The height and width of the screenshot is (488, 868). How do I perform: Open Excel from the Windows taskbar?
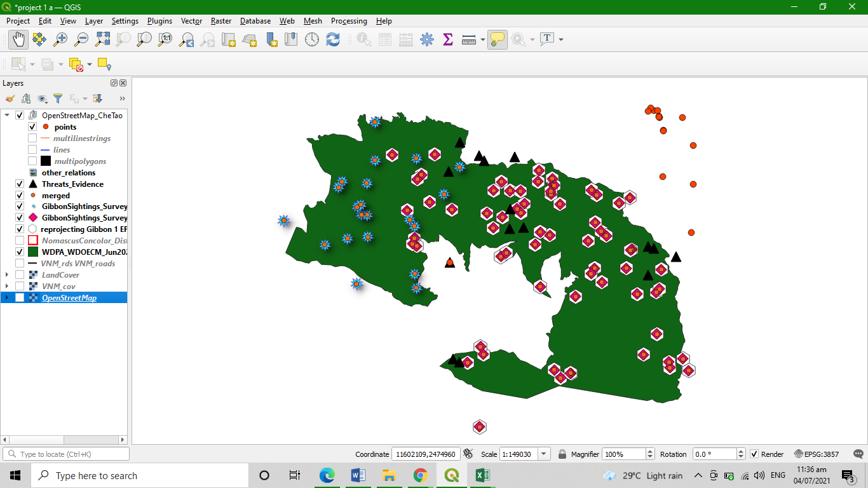482,475
